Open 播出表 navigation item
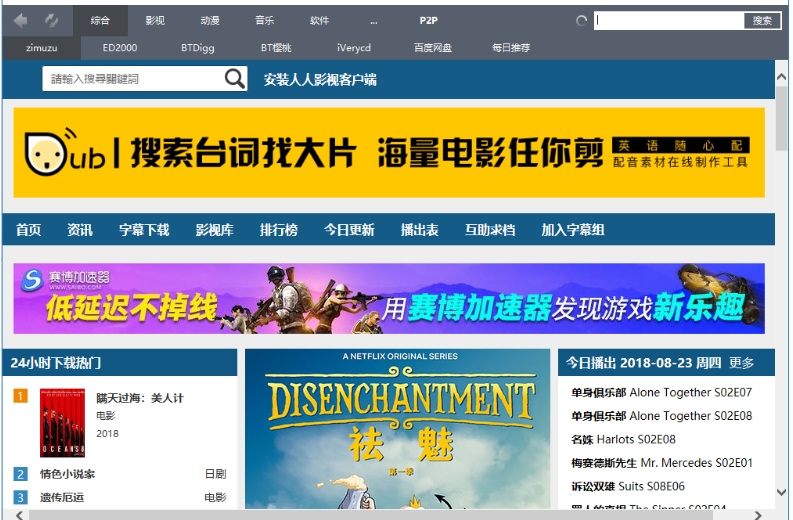This screenshot has width=793, height=520. pyautogui.click(x=420, y=230)
